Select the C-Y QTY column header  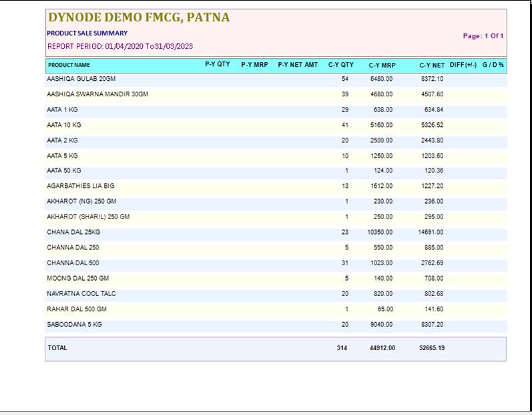click(x=340, y=65)
